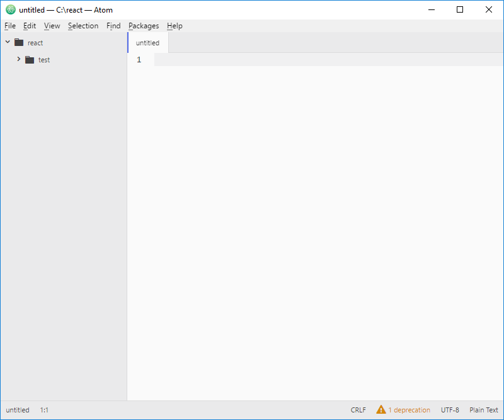
Task: Click the test folder icon
Action: click(x=30, y=60)
